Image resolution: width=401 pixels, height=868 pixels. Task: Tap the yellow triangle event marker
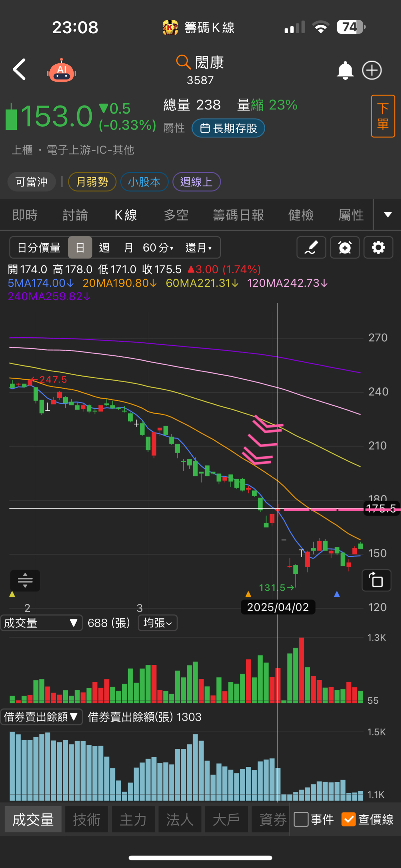(x=12, y=594)
